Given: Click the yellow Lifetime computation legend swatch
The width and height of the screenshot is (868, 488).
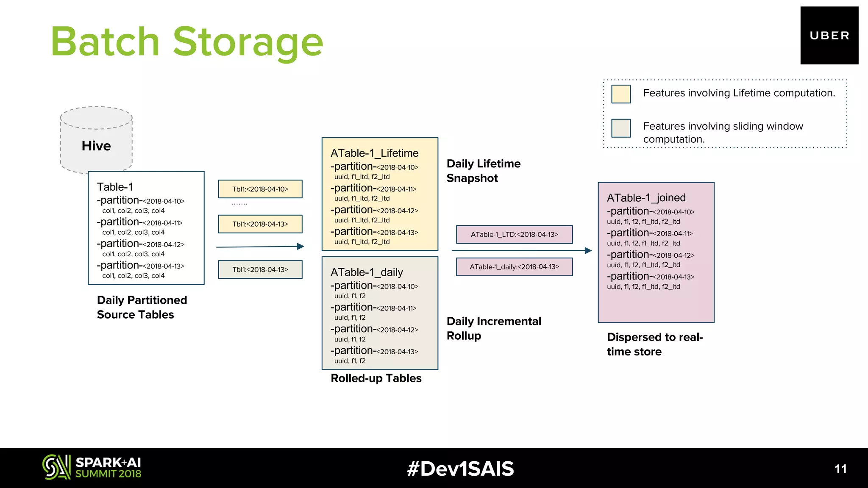Looking at the screenshot, I should 621,94.
